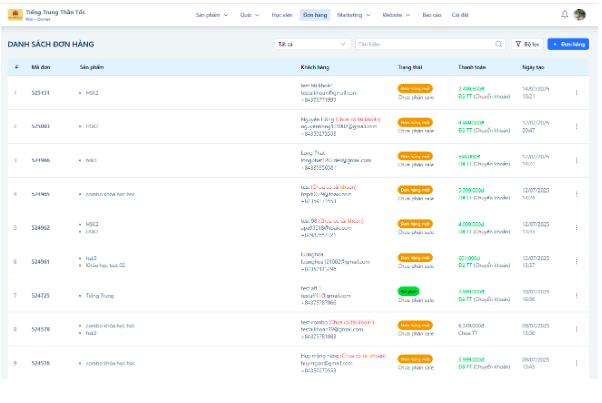
Task: Open the notifications bell icon
Action: (564, 15)
